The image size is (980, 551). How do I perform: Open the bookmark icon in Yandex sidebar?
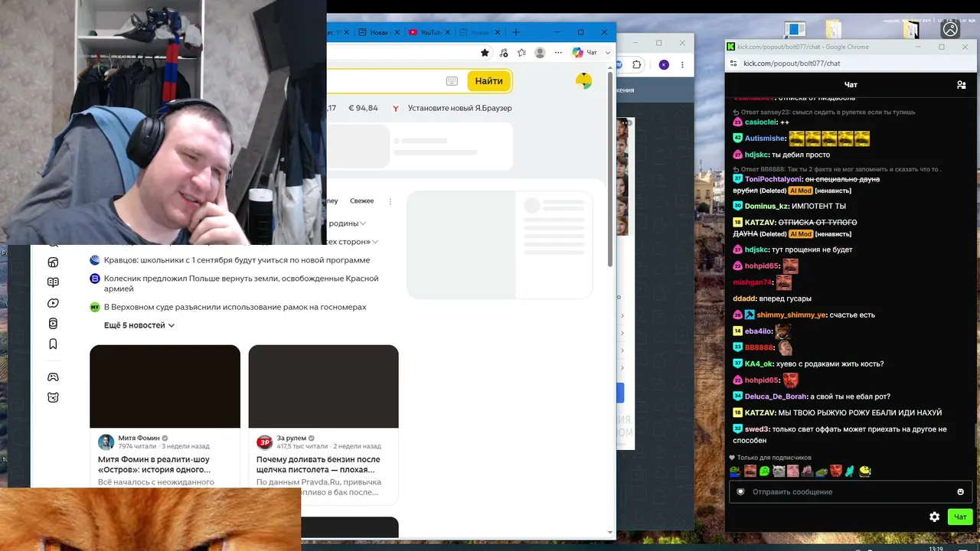pyautogui.click(x=53, y=344)
